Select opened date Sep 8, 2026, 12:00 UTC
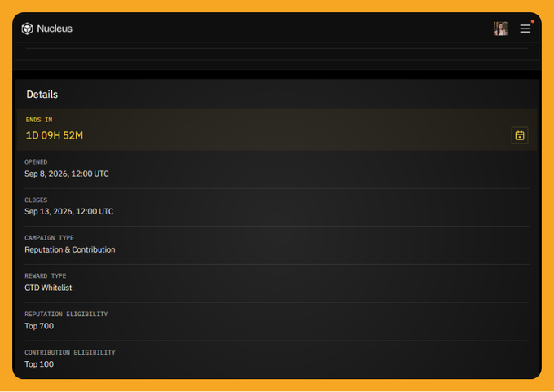The image size is (554, 392). point(67,174)
